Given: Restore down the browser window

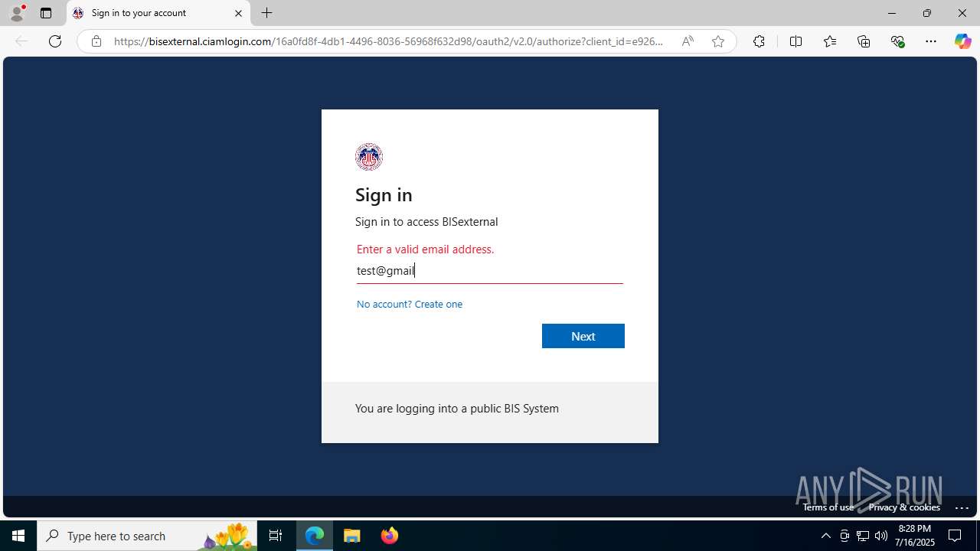Looking at the screenshot, I should point(926,13).
